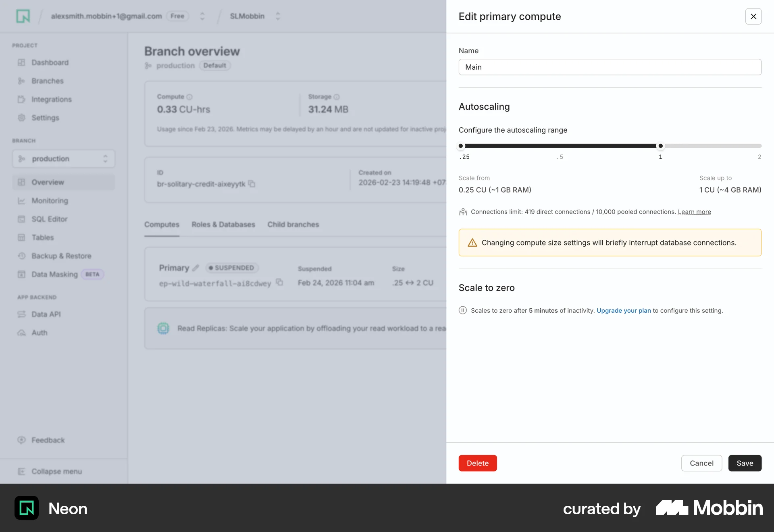Image resolution: width=774 pixels, height=532 pixels.
Task: Switch to the Child branches tab
Action: 293,224
